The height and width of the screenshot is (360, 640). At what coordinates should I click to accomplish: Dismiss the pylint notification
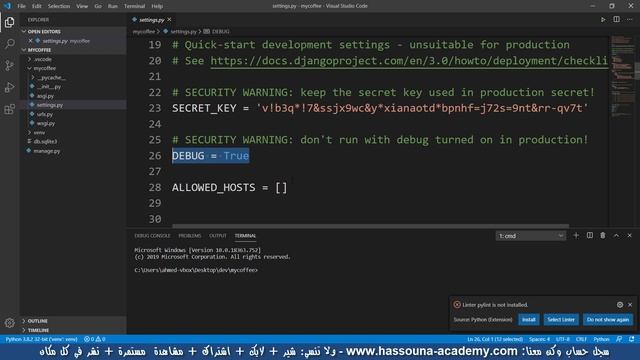(x=630, y=304)
